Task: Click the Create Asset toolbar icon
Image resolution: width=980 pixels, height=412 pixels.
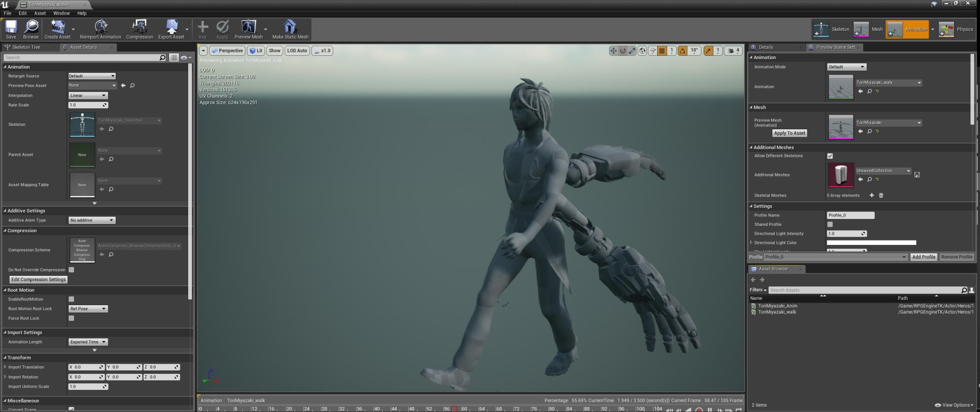Action: point(57,29)
